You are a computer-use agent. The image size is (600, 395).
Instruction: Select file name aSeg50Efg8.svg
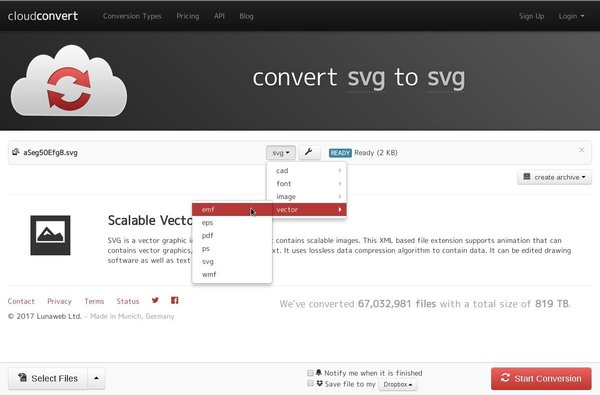pos(50,152)
